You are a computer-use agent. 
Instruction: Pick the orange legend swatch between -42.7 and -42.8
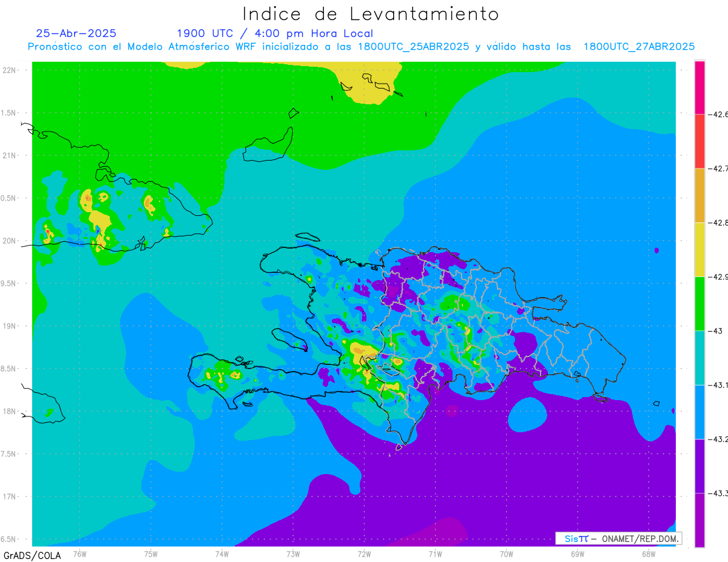tap(699, 195)
